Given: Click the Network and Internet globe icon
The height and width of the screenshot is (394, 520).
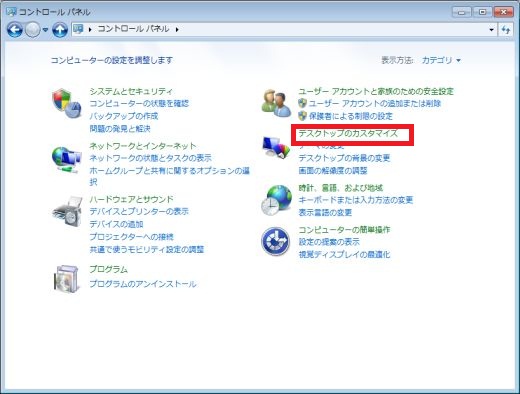Looking at the screenshot, I should (x=66, y=159).
